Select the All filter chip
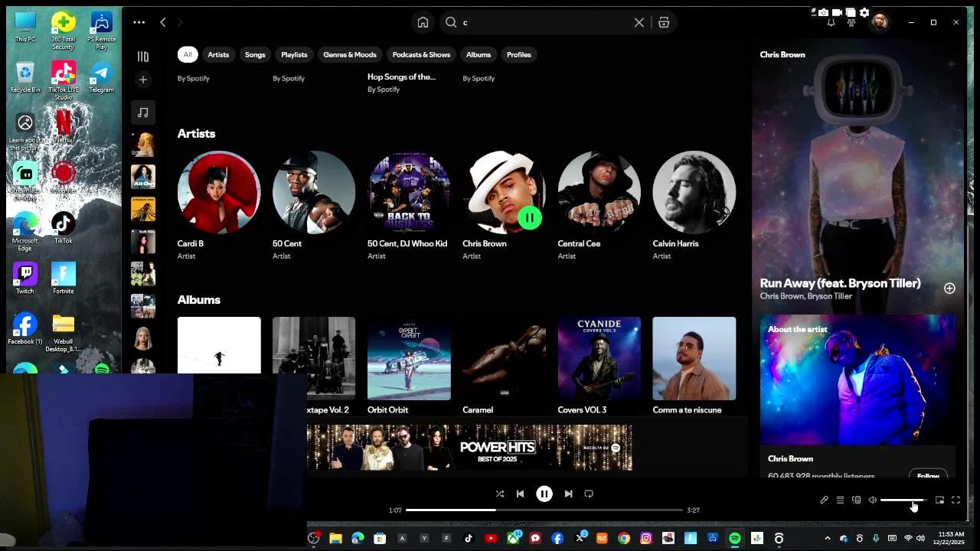Screen dimensions: 980x551 click(188, 54)
